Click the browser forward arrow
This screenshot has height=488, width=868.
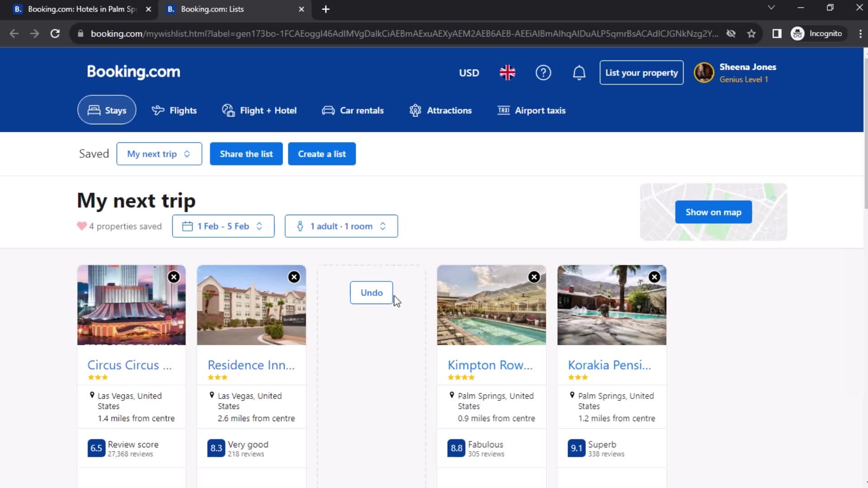coord(34,33)
